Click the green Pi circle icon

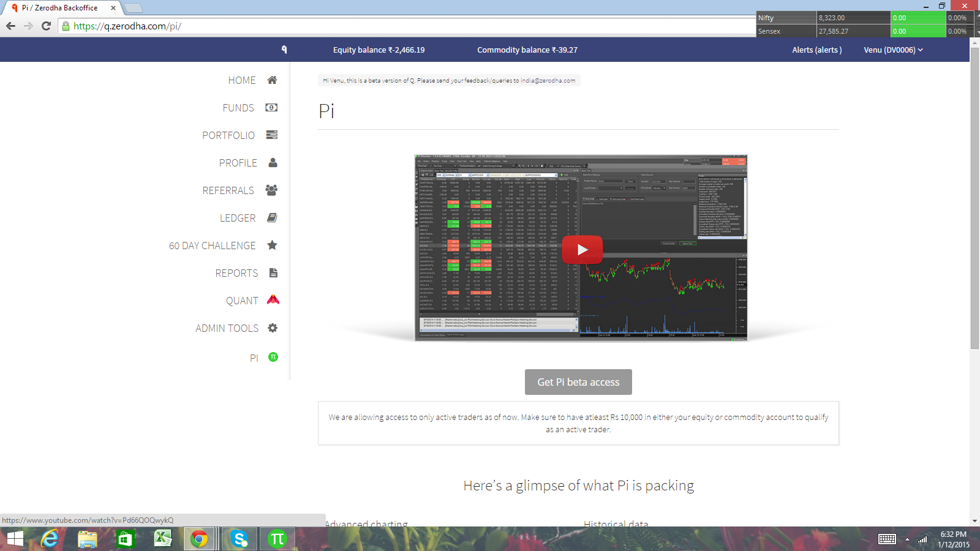pyautogui.click(x=273, y=357)
